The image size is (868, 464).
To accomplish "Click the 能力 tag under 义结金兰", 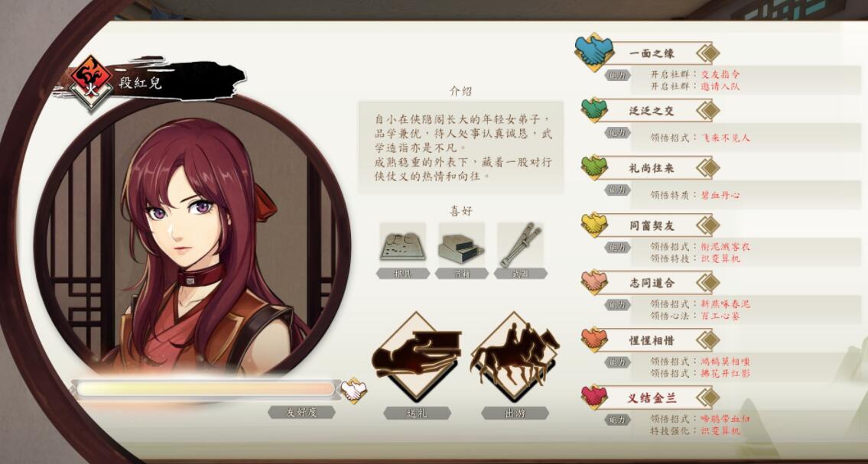I will point(617,420).
